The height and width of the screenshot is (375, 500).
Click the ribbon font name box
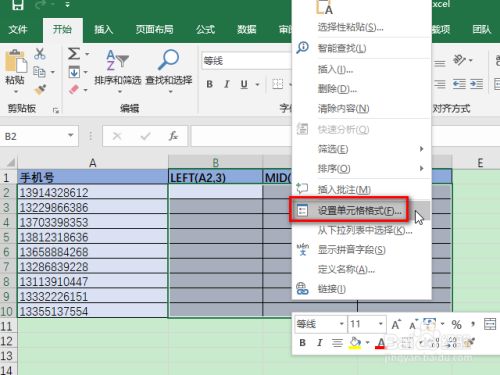(247, 61)
